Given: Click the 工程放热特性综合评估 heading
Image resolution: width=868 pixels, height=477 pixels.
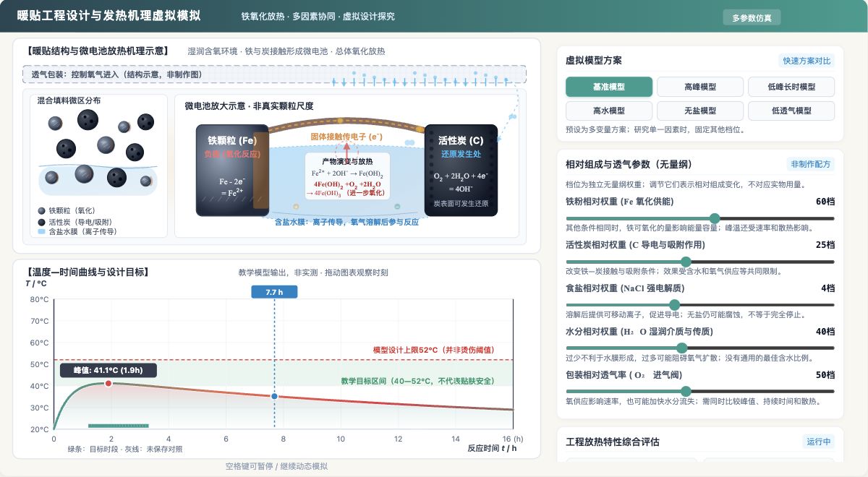Looking at the screenshot, I should [x=613, y=442].
